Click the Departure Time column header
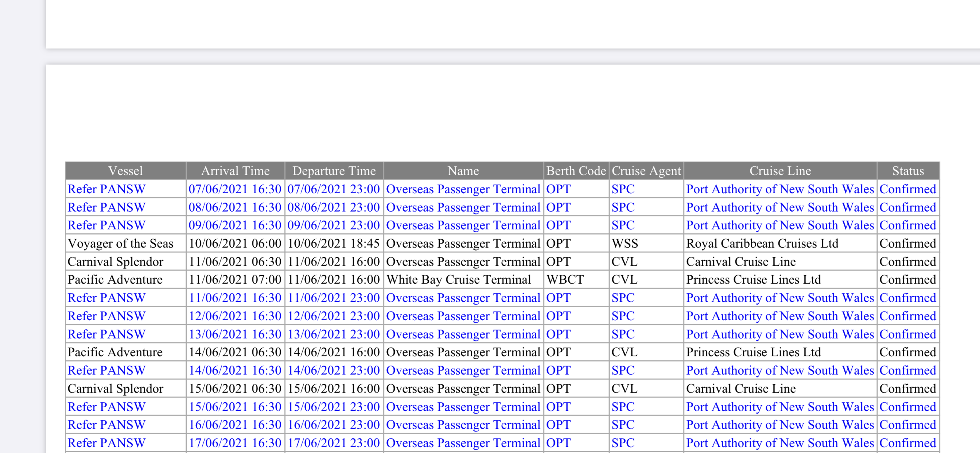Viewport: 980px width, 453px height. pos(334,171)
